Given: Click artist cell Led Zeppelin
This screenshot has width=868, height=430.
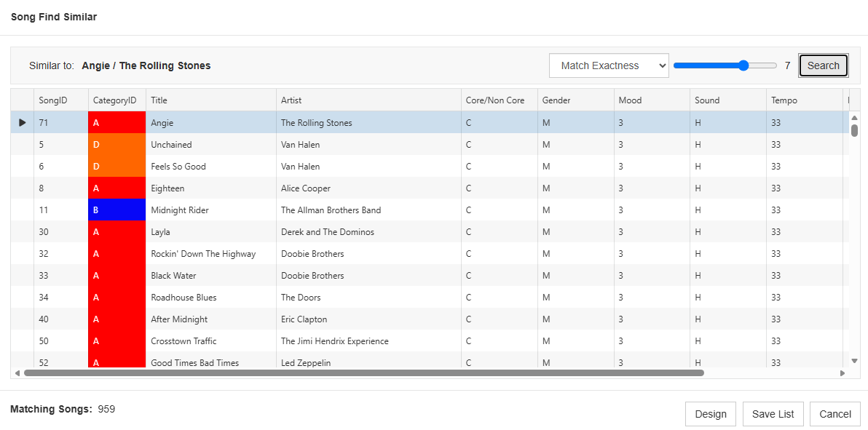Looking at the screenshot, I should tap(368, 360).
